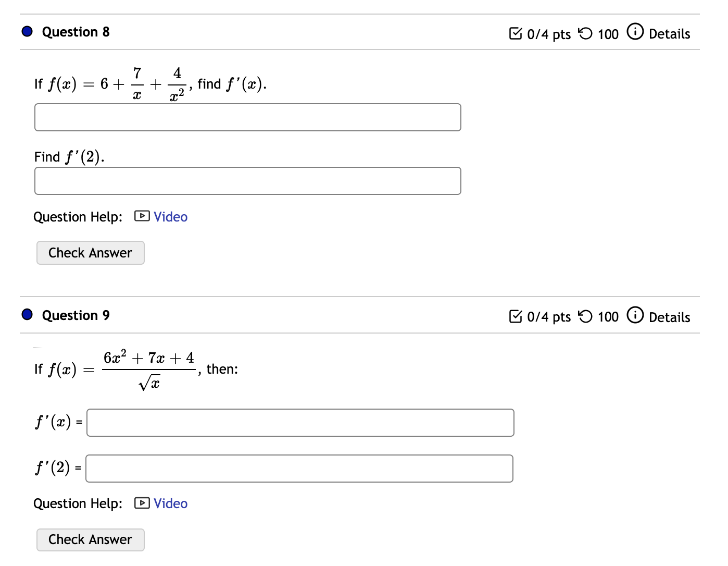Expand Details for Question 9
This screenshot has height=566, width=728.
pos(669,317)
